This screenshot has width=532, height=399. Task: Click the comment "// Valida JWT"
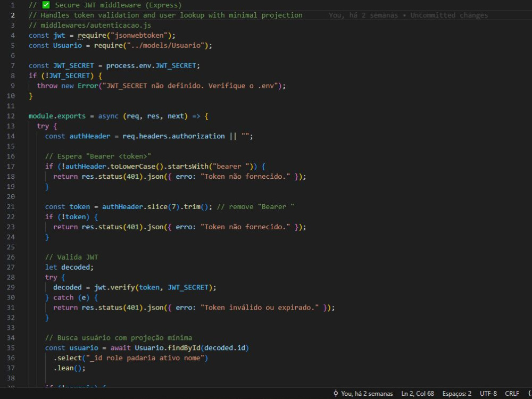tap(72, 257)
